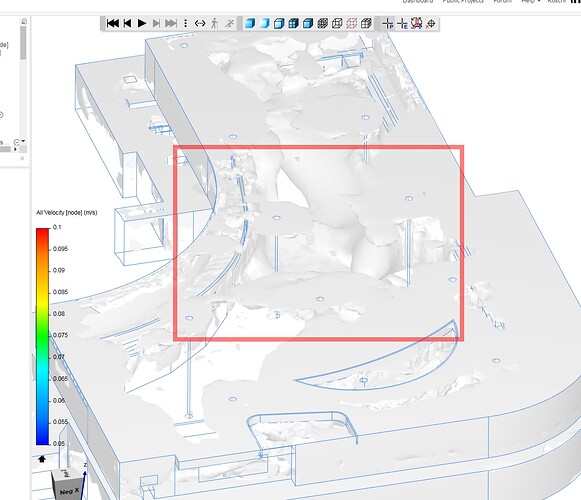Toggle back-and-forth loop playback arrows
This screenshot has width=581, height=500.
tap(200, 23)
